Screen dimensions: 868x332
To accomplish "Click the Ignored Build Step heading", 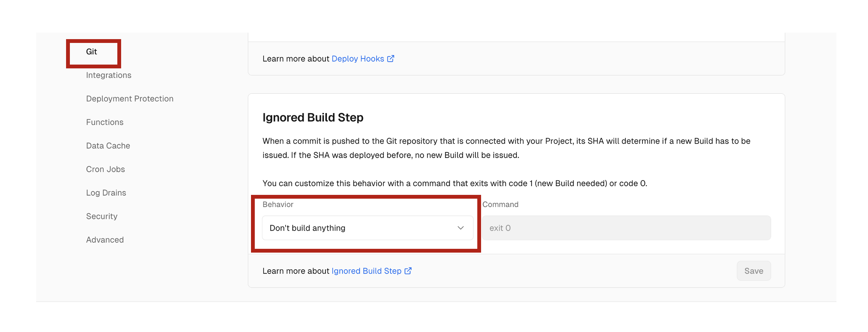I will (313, 118).
